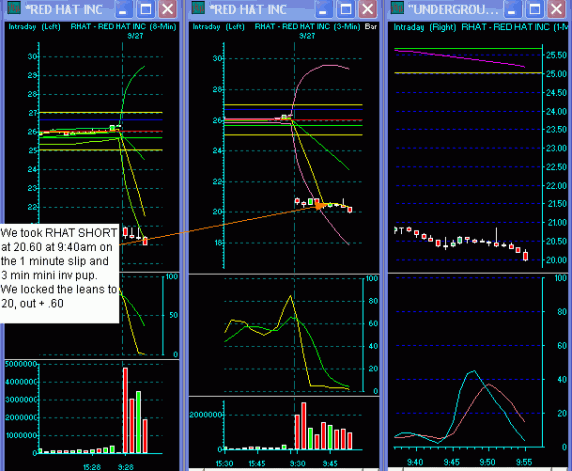Image resolution: width=572 pixels, height=471 pixels.
Task: Maximize the left RED HAT INC window
Action: click(146, 9)
